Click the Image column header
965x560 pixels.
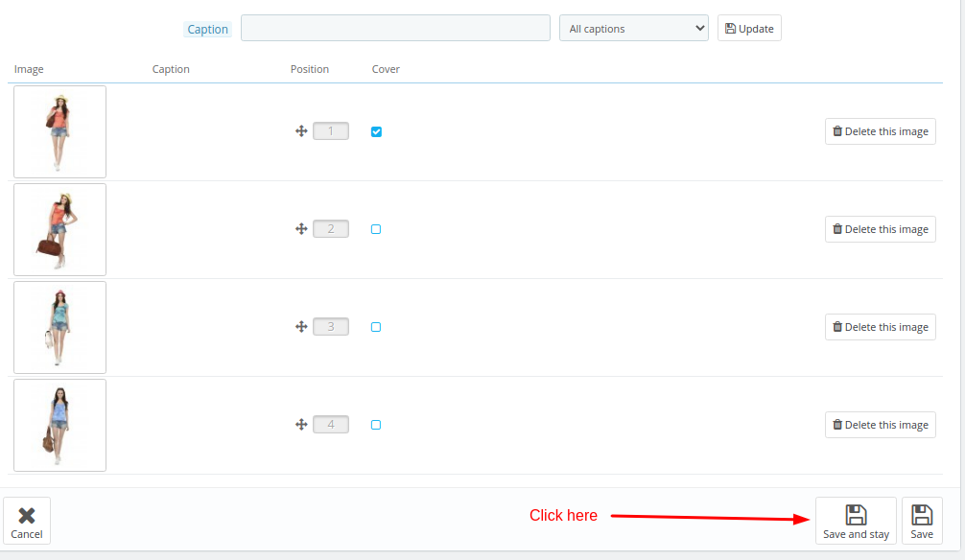tap(29, 69)
